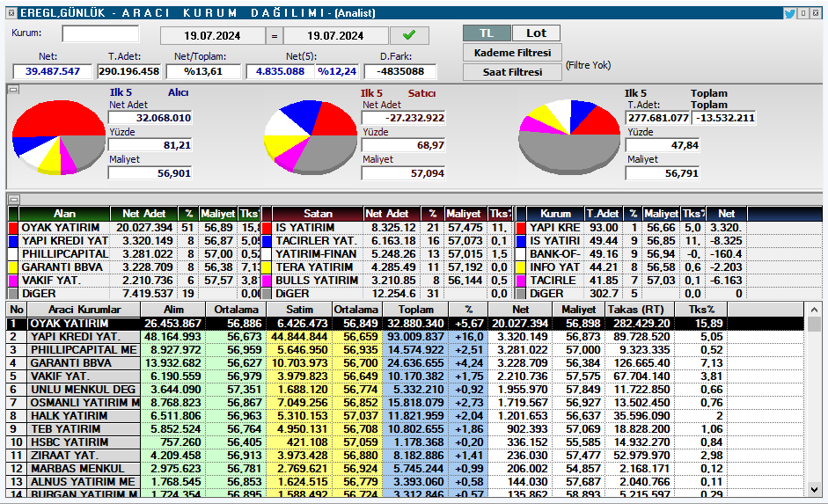Screen dimensions: 828x504
Task: Select PHILLIPCAPITAL ME row
Action: (x=405, y=350)
